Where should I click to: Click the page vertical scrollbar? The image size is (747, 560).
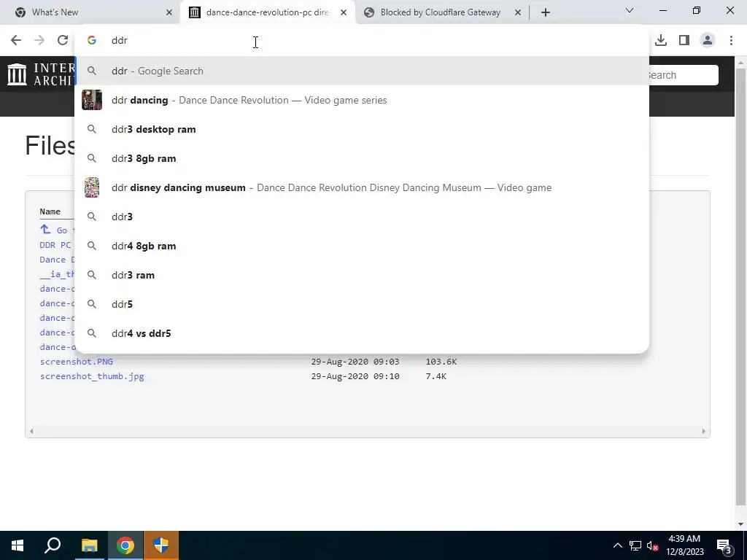(741, 286)
